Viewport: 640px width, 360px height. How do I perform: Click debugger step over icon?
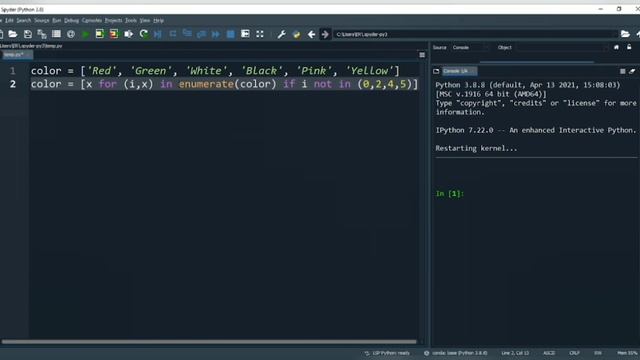(173, 34)
